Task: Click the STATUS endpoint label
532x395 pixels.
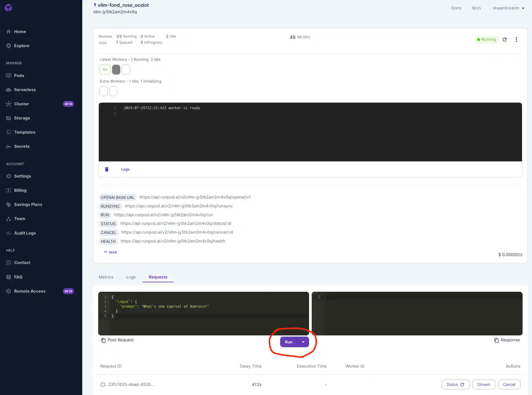Action: pos(108,224)
